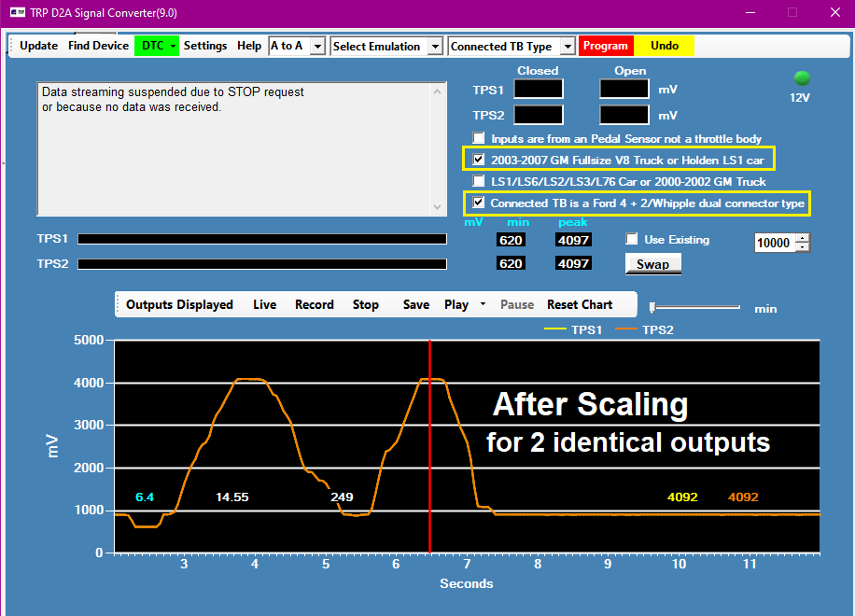The height and width of the screenshot is (616, 855).
Task: Click the TPS1 yellow legend entry
Action: tap(573, 329)
